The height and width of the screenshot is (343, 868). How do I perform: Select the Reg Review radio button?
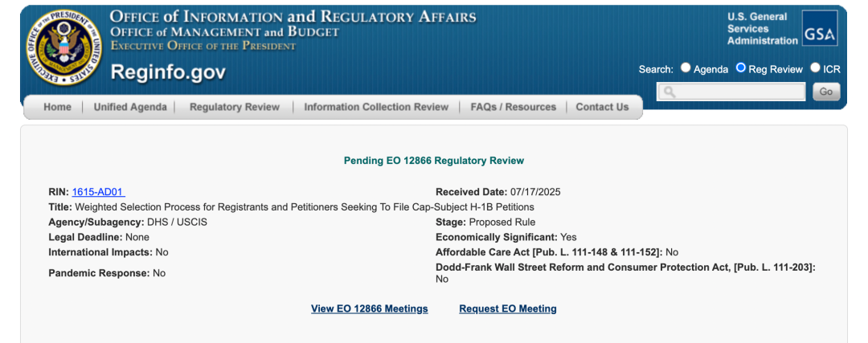click(741, 68)
